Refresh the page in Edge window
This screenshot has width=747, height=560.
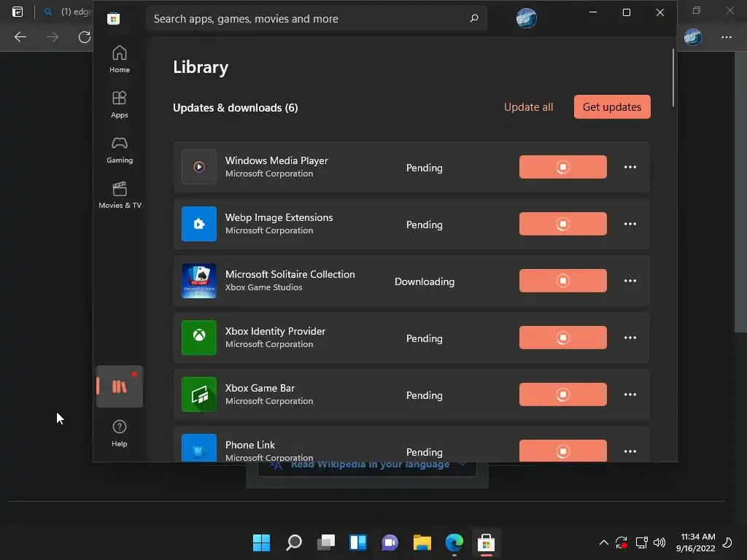coord(85,36)
